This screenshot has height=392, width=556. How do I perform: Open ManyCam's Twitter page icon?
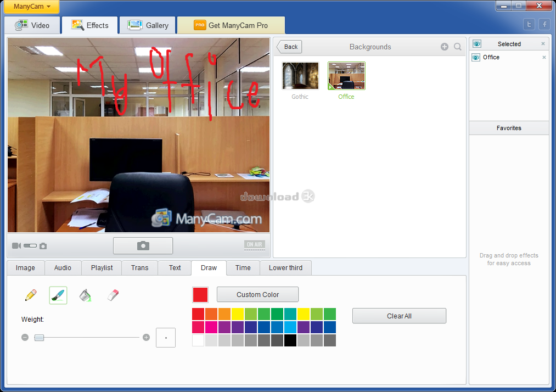pos(529,24)
